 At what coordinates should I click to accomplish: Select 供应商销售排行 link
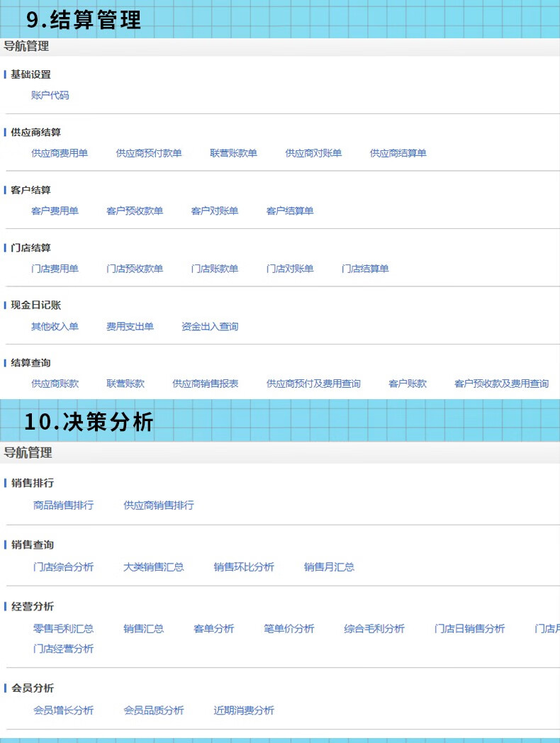tap(158, 505)
